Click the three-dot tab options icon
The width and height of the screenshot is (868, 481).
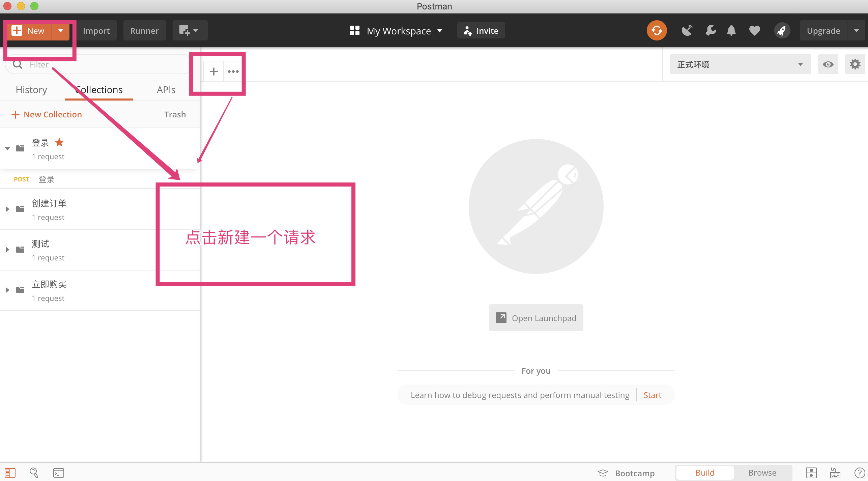[x=233, y=71]
